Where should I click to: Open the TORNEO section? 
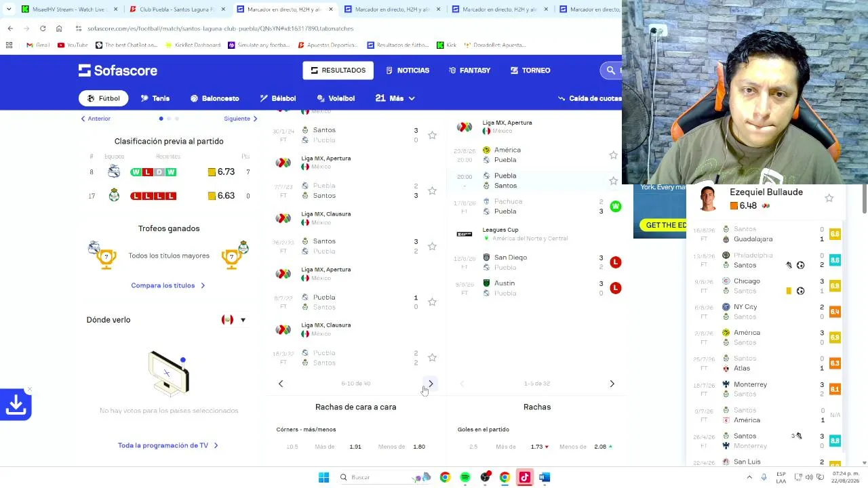click(530, 70)
